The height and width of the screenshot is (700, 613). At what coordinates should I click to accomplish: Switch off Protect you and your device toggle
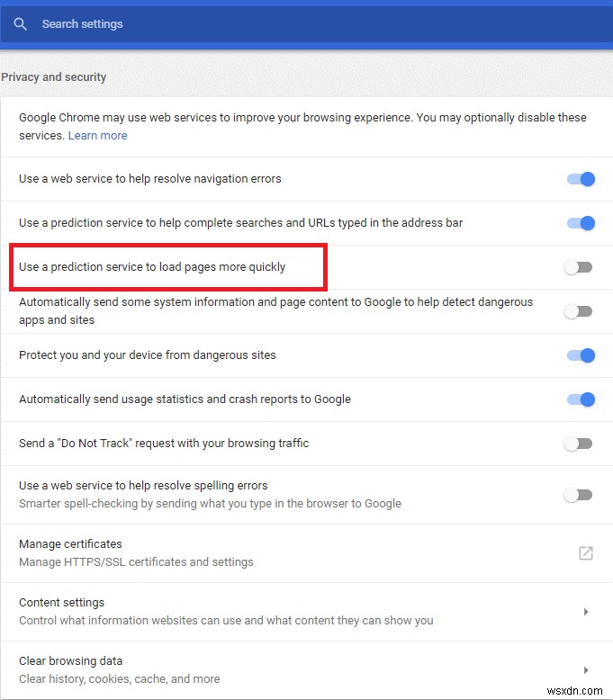click(581, 355)
